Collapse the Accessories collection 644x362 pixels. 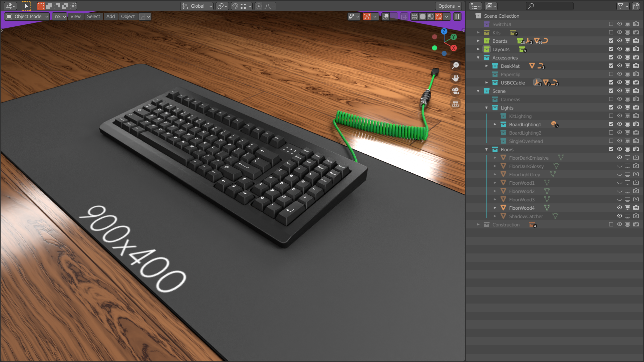pos(478,57)
